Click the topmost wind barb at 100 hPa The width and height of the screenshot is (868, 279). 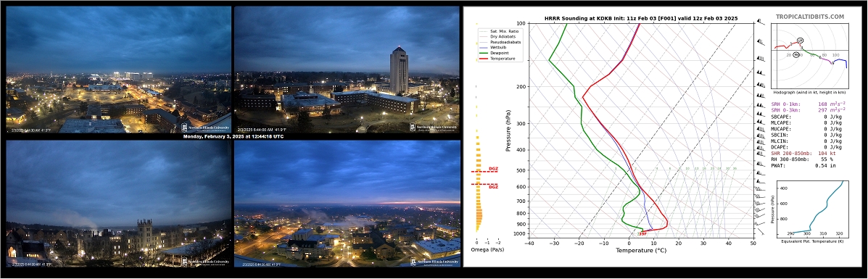click(x=760, y=22)
